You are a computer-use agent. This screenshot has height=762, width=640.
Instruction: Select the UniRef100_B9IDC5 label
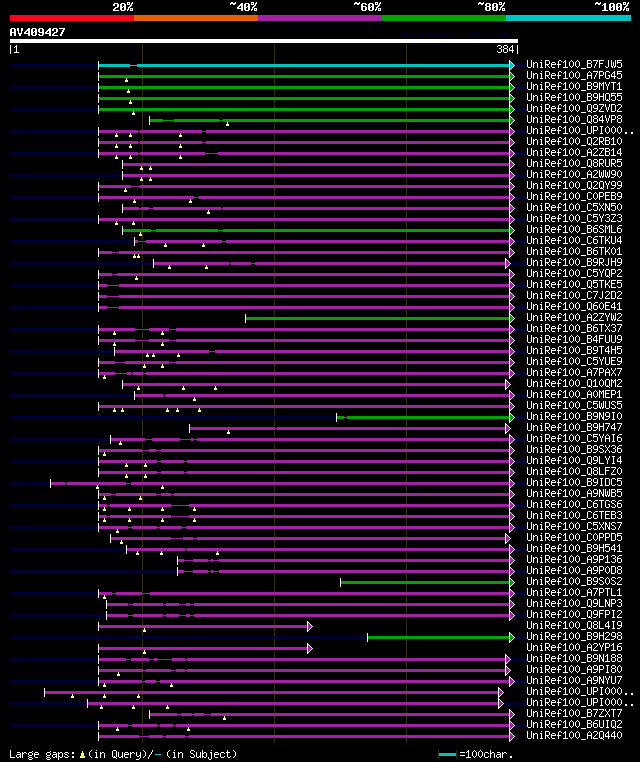[574, 483]
